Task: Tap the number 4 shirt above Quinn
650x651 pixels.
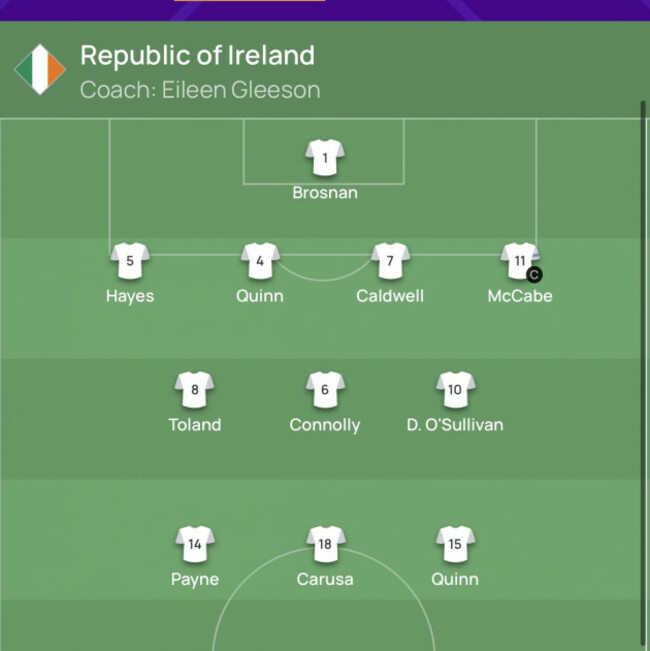Action: click(x=260, y=261)
